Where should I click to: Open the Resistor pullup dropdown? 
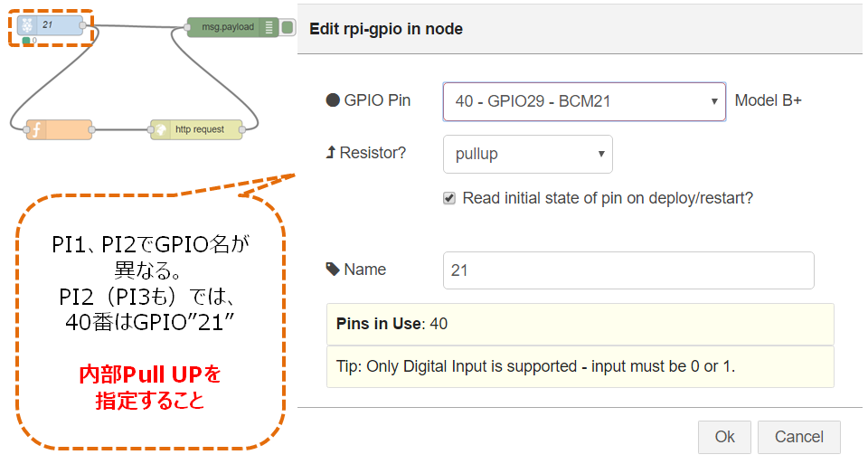[527, 154]
